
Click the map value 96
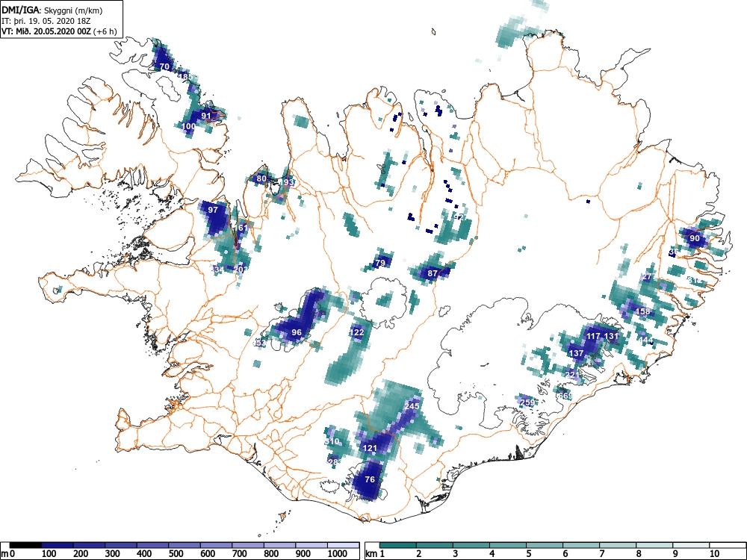coord(297,332)
